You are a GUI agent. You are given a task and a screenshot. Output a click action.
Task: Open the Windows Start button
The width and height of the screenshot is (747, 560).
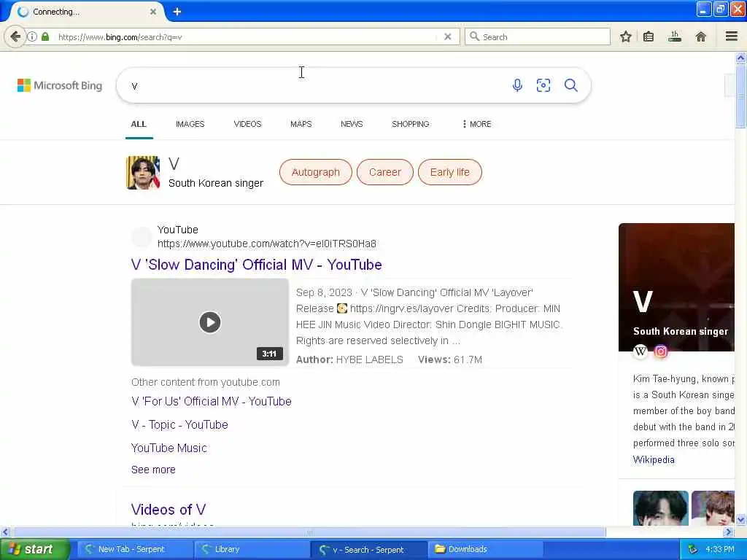[x=34, y=549]
